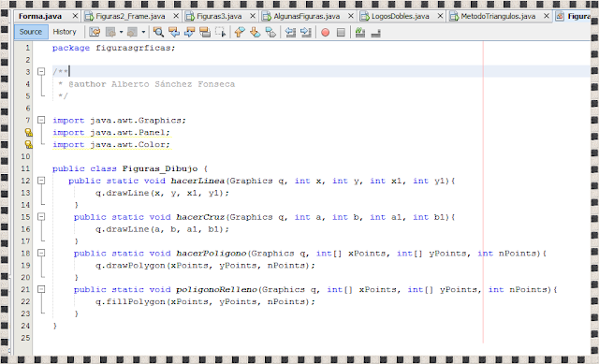This screenshot has width=599, height=364.
Task: Close the Forma.java tab
Action: pyautogui.click(x=75, y=16)
